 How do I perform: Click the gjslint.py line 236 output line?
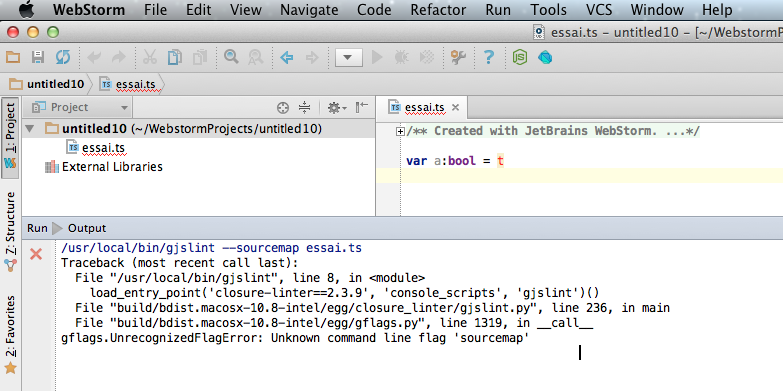pyautogui.click(x=373, y=308)
